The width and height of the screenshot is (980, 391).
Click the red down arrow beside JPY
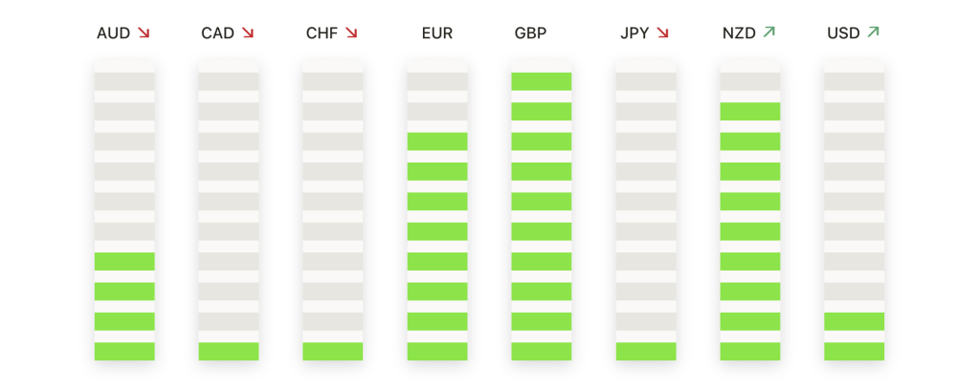tap(662, 33)
